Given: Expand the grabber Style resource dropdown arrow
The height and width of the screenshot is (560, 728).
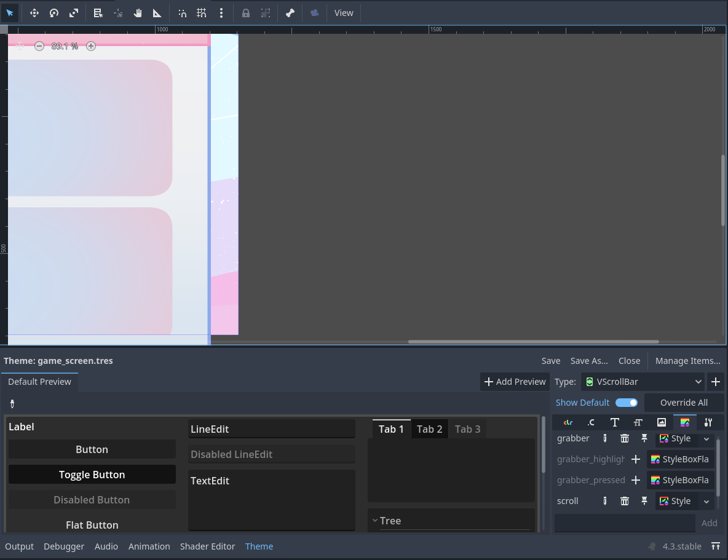Looking at the screenshot, I should [706, 438].
